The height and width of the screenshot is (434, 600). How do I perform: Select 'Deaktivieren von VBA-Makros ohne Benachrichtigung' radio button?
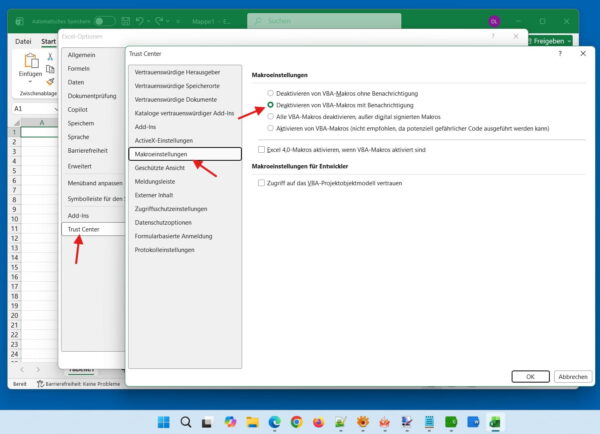point(271,93)
